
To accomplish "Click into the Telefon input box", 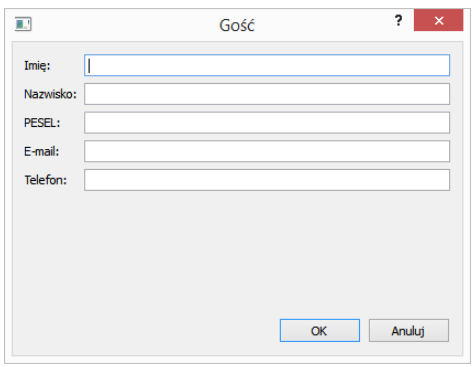I will (267, 180).
